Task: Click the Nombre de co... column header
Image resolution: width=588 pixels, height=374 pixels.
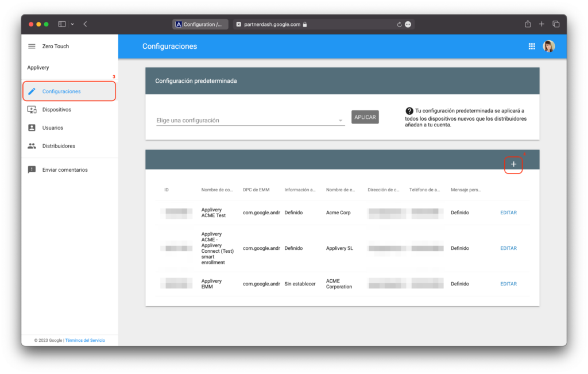Action: 216,190
